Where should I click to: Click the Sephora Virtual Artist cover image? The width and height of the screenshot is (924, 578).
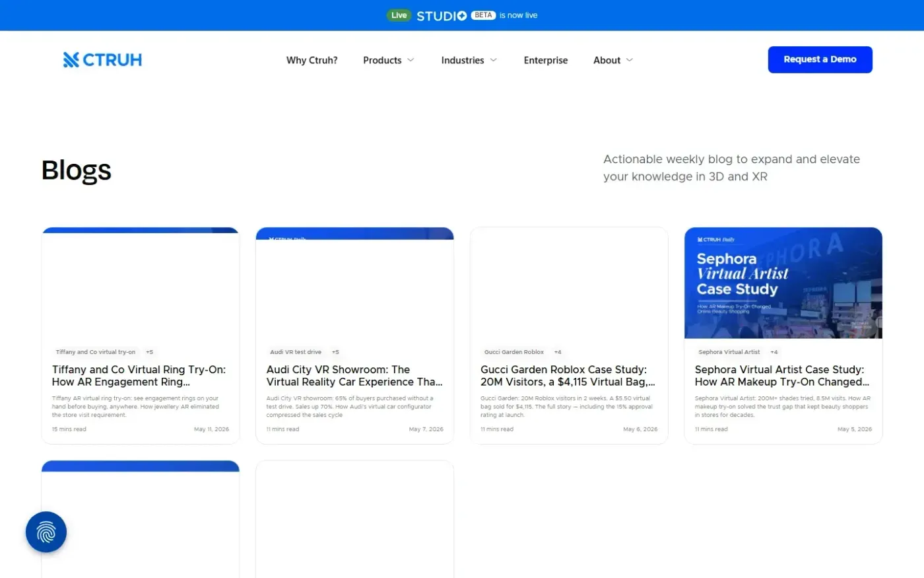783,283
